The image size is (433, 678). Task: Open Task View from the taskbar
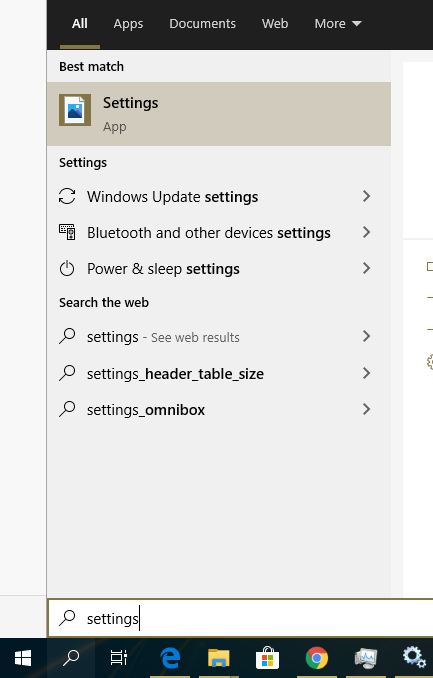(119, 658)
